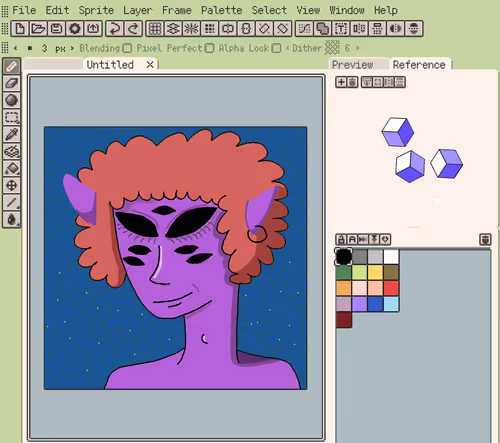The height and width of the screenshot is (443, 500).
Task: Pick the red palette swatch
Action: [x=391, y=288]
